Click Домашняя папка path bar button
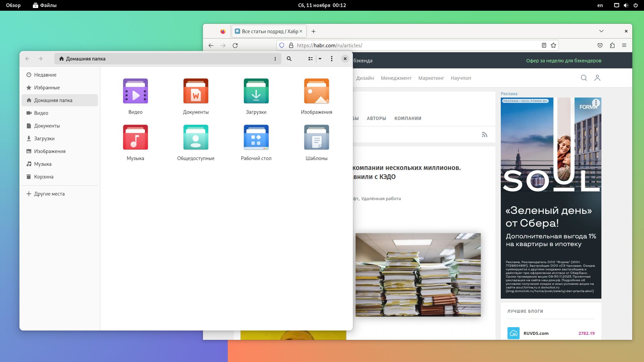The width and height of the screenshot is (644, 362). (82, 59)
